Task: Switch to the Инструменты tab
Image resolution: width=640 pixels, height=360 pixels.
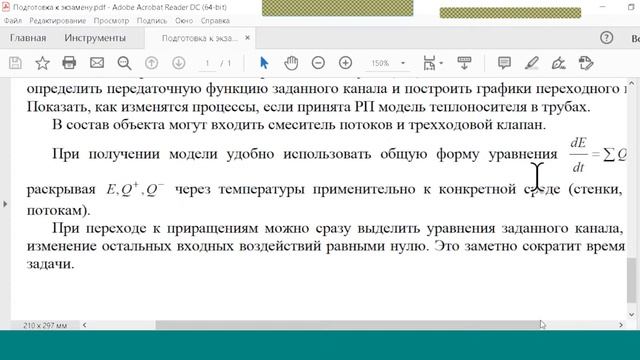Action: 95,38
